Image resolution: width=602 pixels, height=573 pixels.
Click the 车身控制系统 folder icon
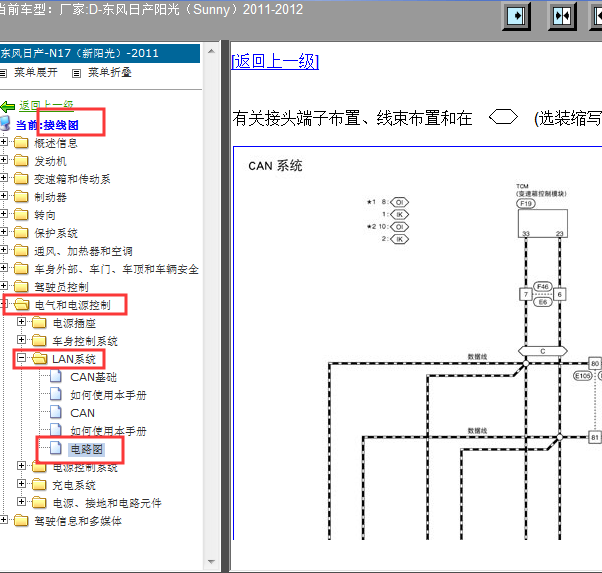point(39,340)
